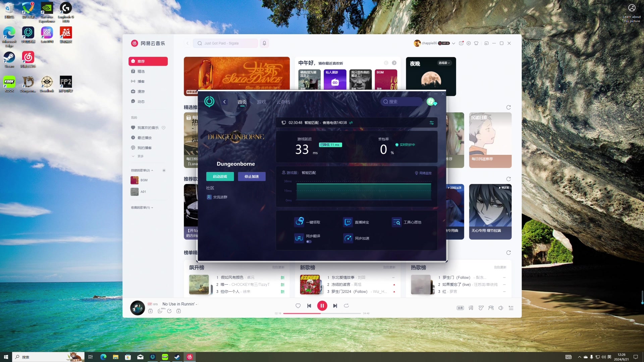The height and width of the screenshot is (362, 644).
Task: Click the NetEase Music search box
Action: pyautogui.click(x=225, y=43)
